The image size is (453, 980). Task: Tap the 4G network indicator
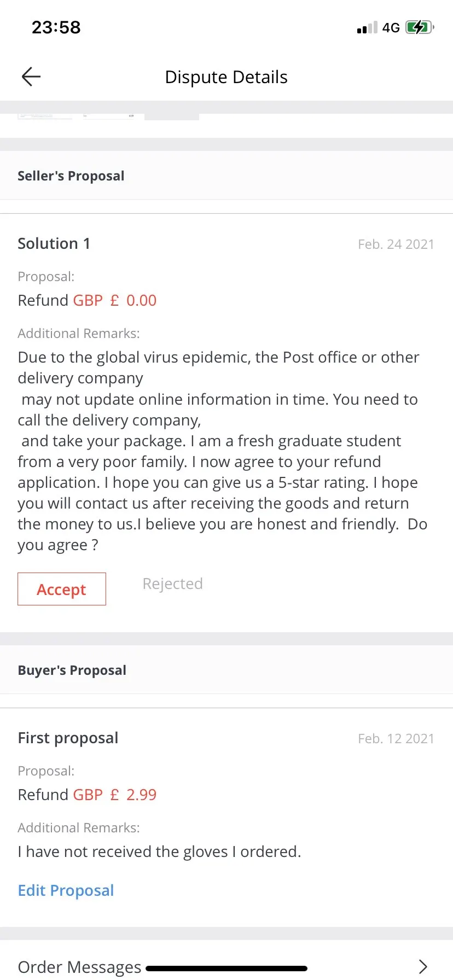click(x=391, y=28)
